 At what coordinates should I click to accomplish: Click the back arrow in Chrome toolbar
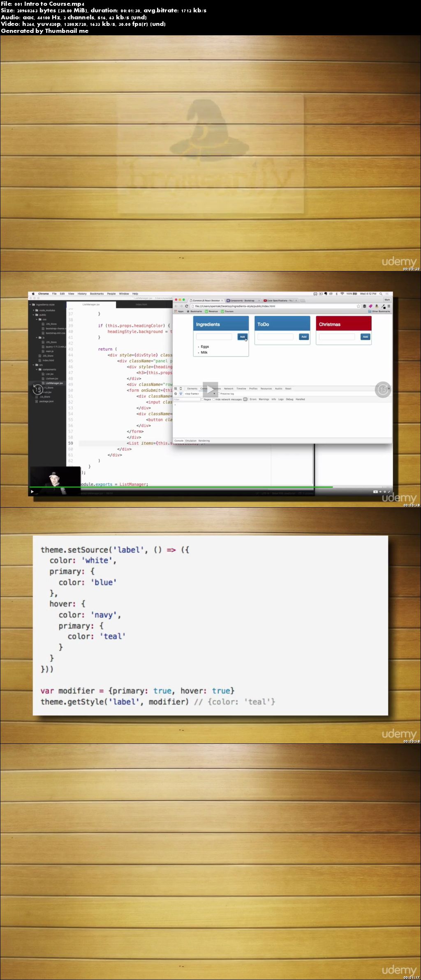point(176,306)
